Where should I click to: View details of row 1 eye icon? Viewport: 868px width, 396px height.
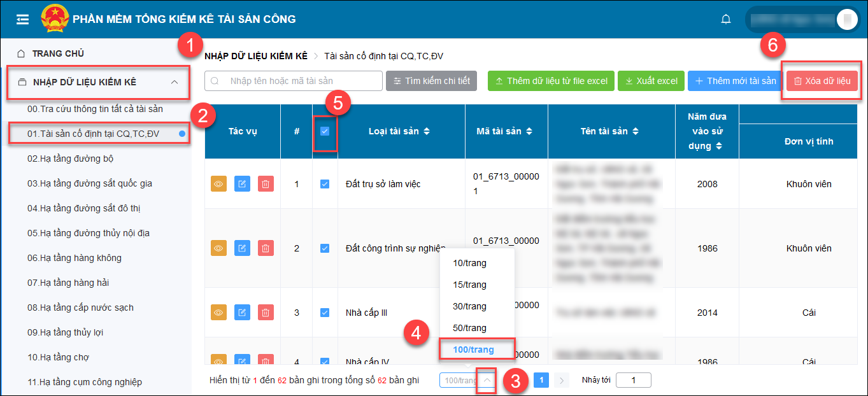[218, 184]
